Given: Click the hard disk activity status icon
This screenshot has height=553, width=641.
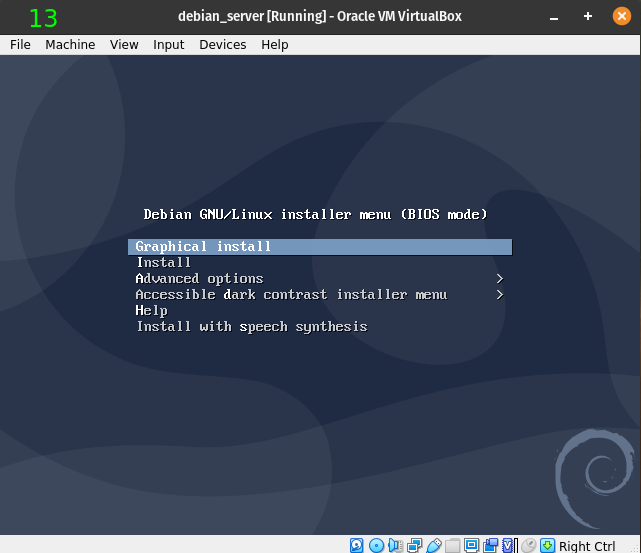Looking at the screenshot, I should [x=356, y=545].
